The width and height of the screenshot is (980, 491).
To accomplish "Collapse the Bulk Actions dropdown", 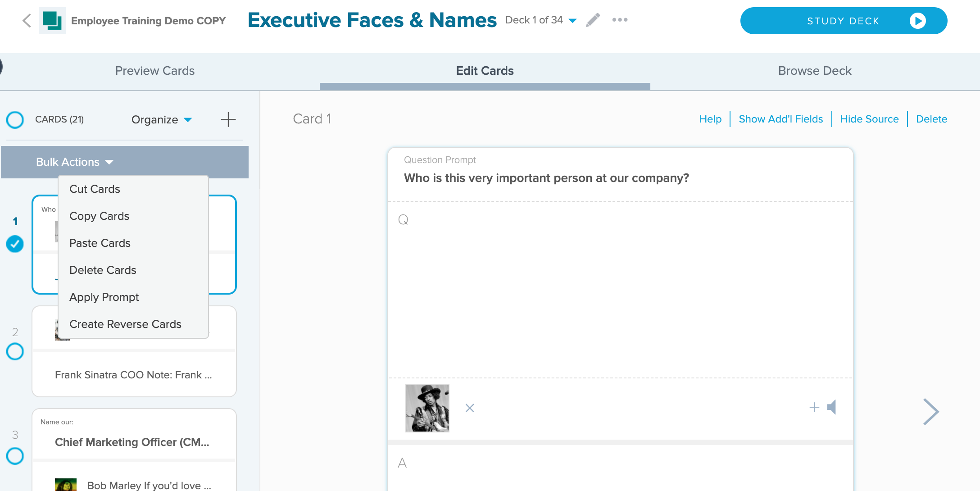I will coord(75,162).
